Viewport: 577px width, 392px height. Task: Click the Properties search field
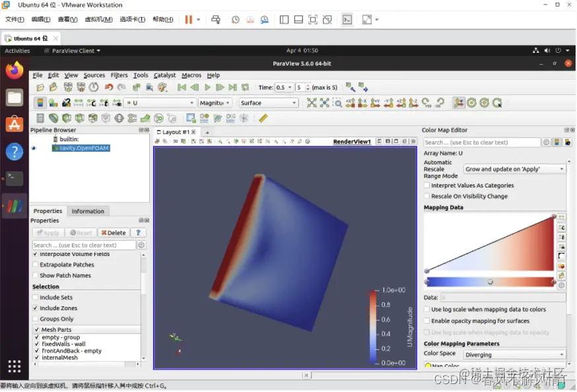click(84, 245)
